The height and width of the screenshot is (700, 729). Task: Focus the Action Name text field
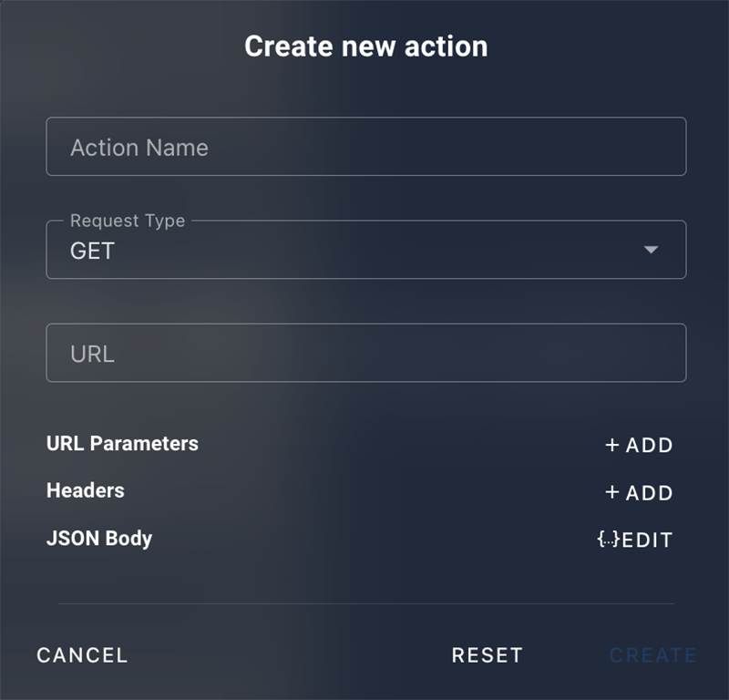pyautogui.click(x=366, y=147)
